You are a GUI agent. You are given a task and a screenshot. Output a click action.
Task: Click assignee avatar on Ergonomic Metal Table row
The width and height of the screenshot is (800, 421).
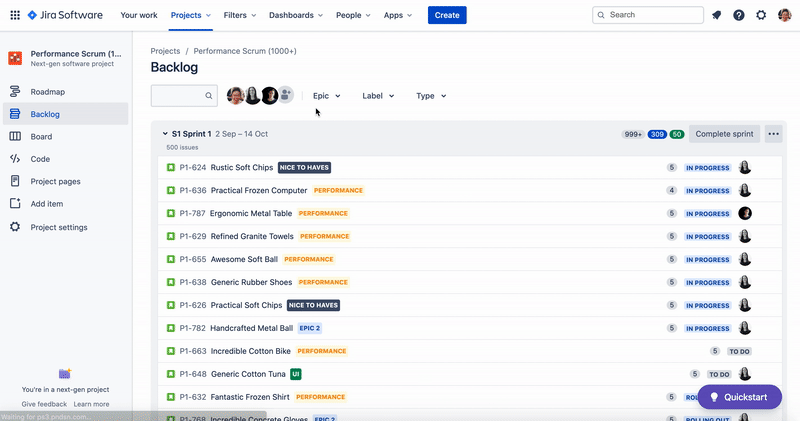745,213
